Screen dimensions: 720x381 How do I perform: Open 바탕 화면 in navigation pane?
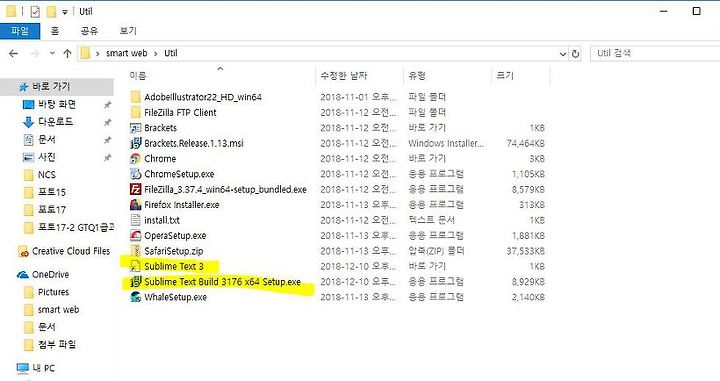tap(56, 105)
